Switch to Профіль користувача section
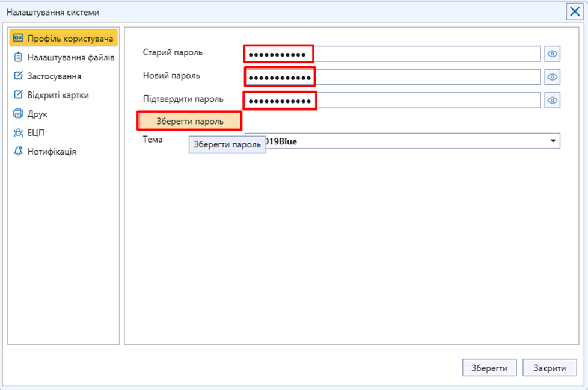The width and height of the screenshot is (588, 390). tap(63, 39)
